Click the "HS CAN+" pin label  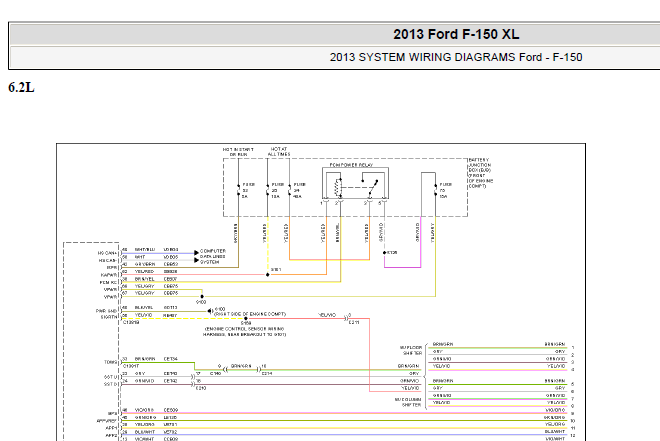[107, 253]
